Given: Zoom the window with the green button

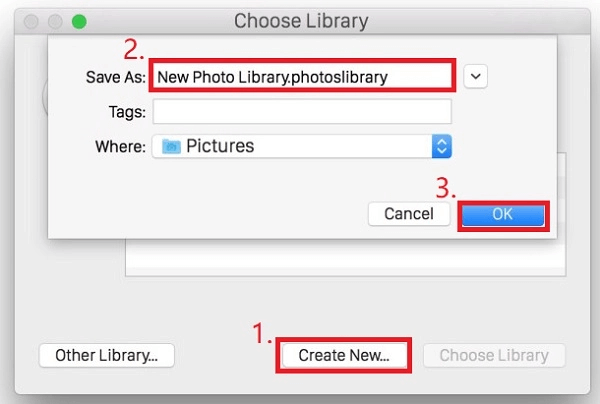Looking at the screenshot, I should [x=79, y=20].
